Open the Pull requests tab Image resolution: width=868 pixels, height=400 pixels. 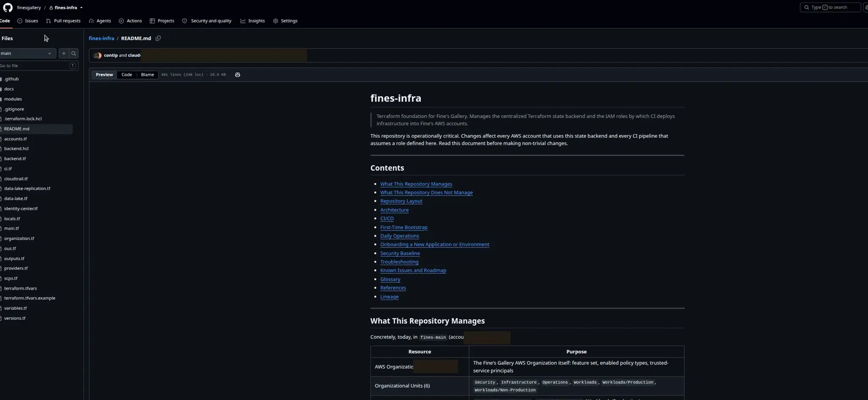[x=63, y=21]
